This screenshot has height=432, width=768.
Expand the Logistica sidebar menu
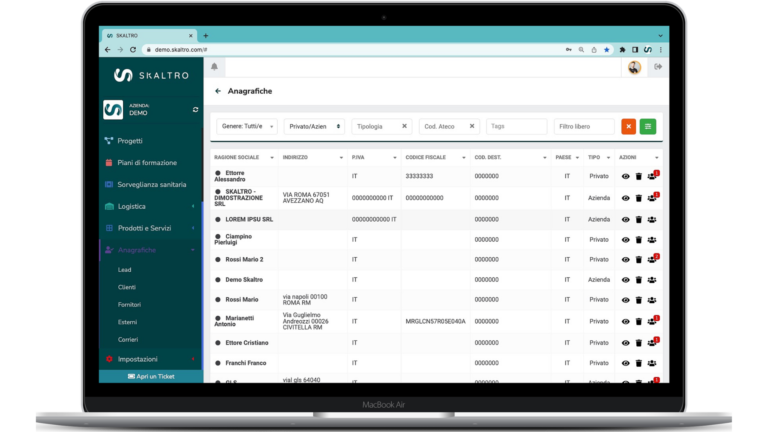[151, 207]
